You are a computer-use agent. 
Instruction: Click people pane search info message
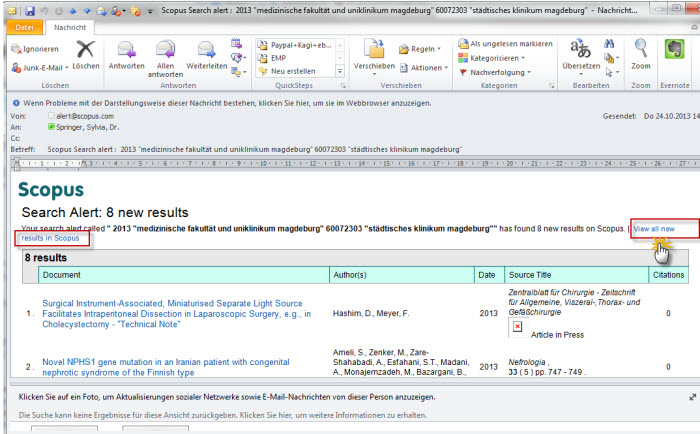(x=222, y=415)
